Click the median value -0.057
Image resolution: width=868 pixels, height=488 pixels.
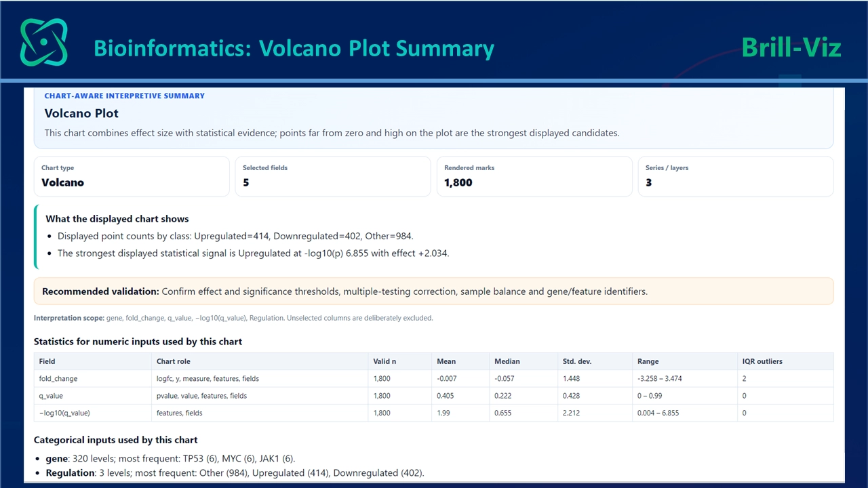[504, 379]
